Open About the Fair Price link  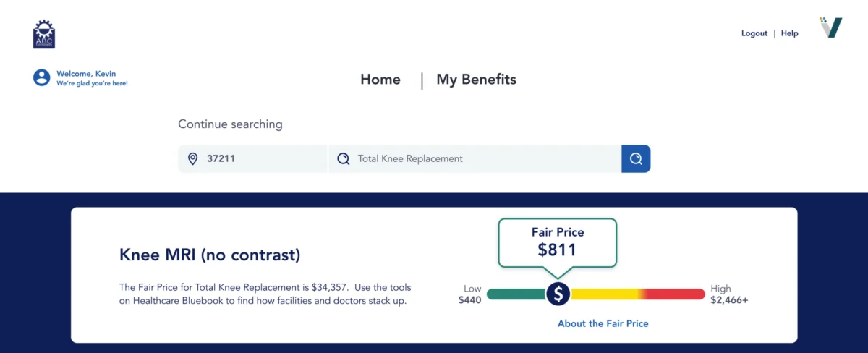tap(603, 323)
